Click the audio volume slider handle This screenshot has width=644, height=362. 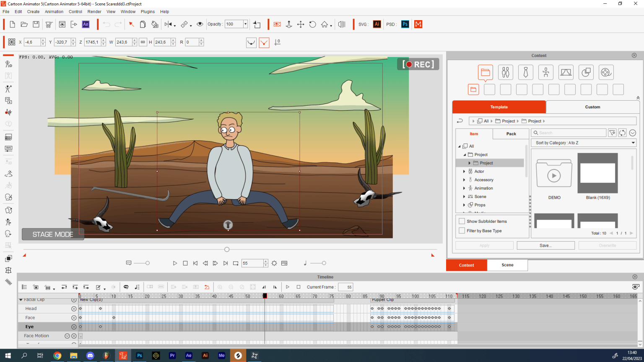point(324,263)
